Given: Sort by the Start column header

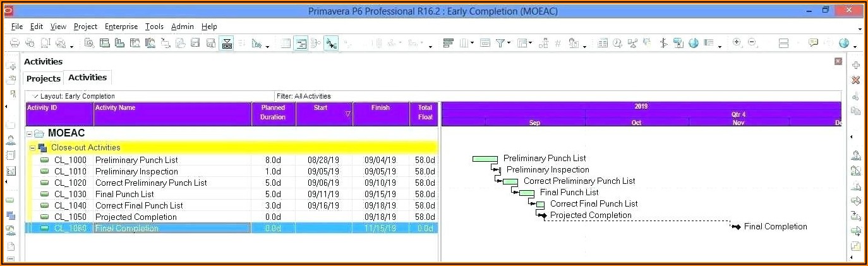Looking at the screenshot, I should coord(321,108).
